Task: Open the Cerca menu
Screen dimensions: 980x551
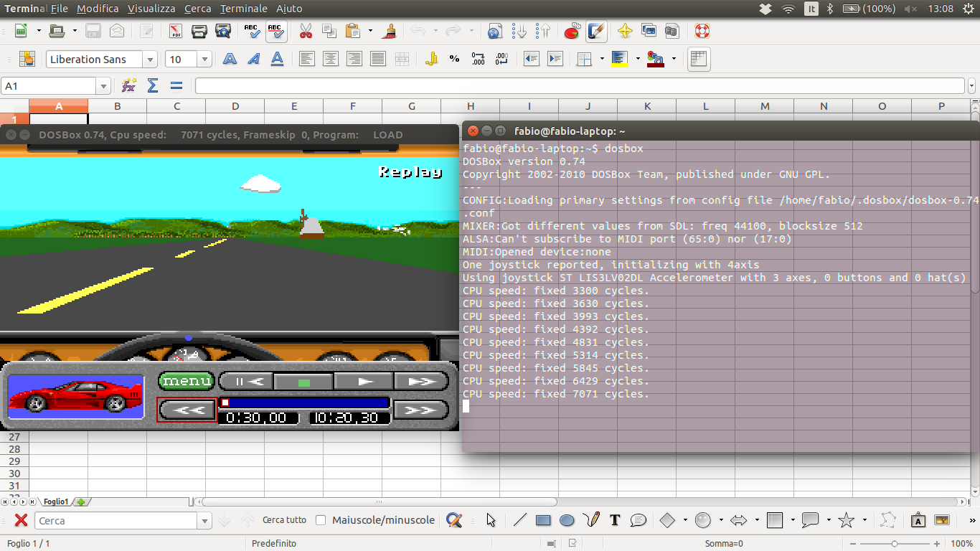Action: (x=197, y=9)
